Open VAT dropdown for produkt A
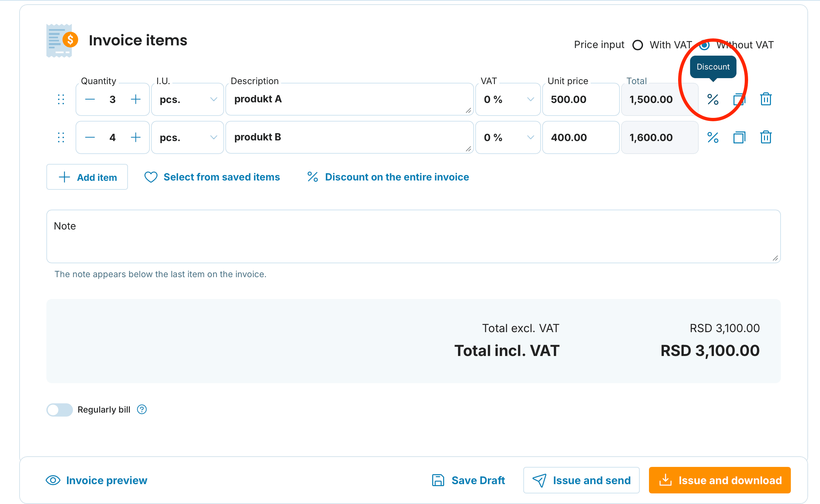The height and width of the screenshot is (504, 820). (508, 99)
